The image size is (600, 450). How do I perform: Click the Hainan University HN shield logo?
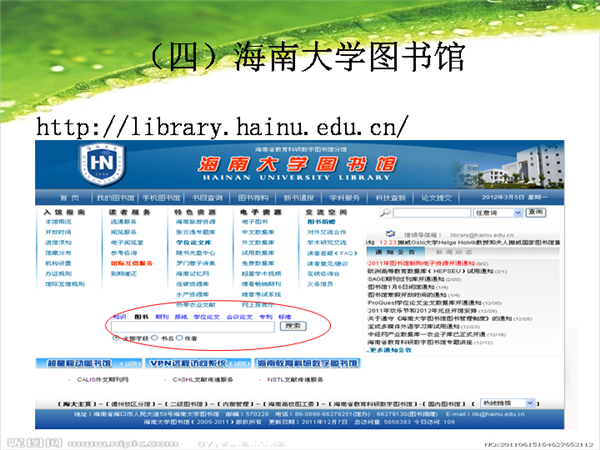coord(103,165)
